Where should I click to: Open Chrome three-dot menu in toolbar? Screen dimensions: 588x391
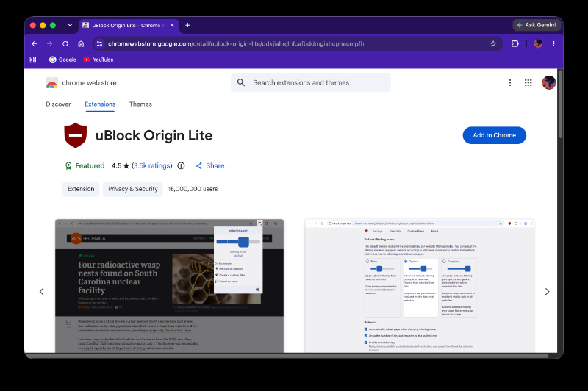tap(554, 44)
